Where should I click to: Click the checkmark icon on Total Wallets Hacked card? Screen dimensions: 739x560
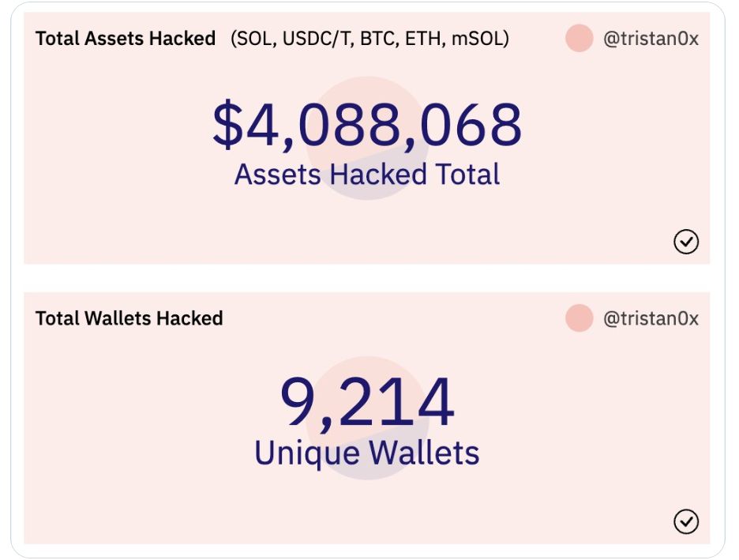tap(686, 521)
